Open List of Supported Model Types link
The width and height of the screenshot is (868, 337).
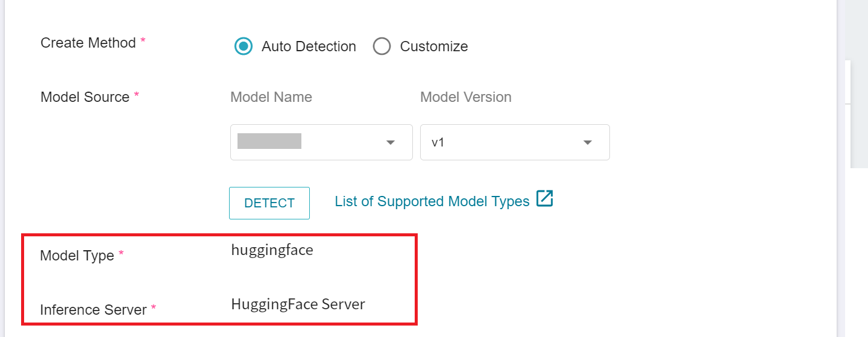[432, 201]
